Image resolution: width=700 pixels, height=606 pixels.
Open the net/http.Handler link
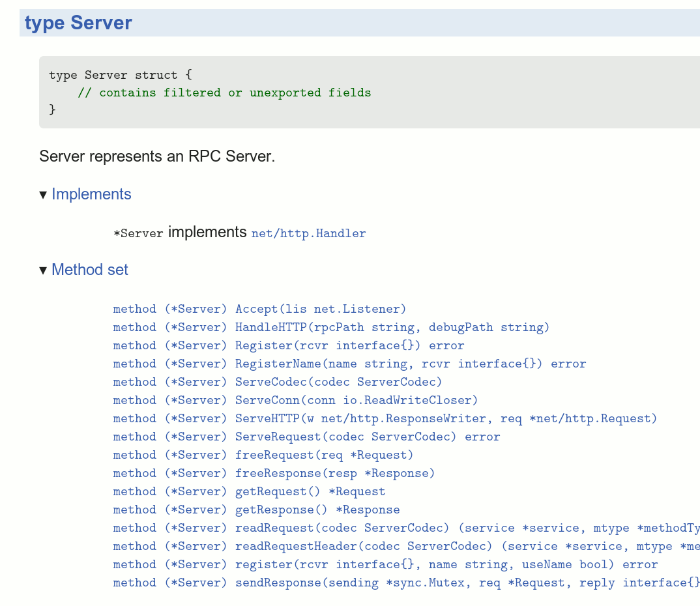[308, 233]
